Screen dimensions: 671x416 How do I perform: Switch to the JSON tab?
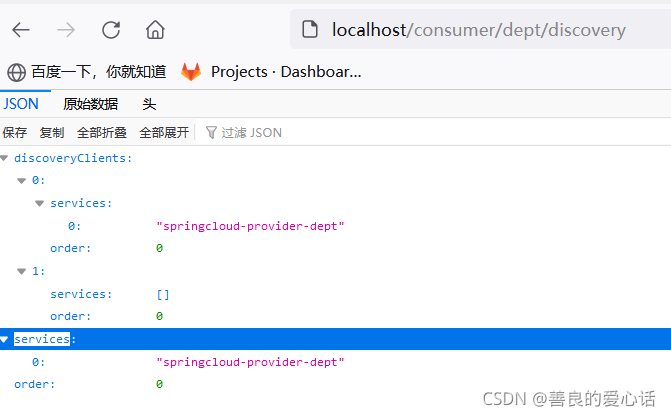(21, 104)
